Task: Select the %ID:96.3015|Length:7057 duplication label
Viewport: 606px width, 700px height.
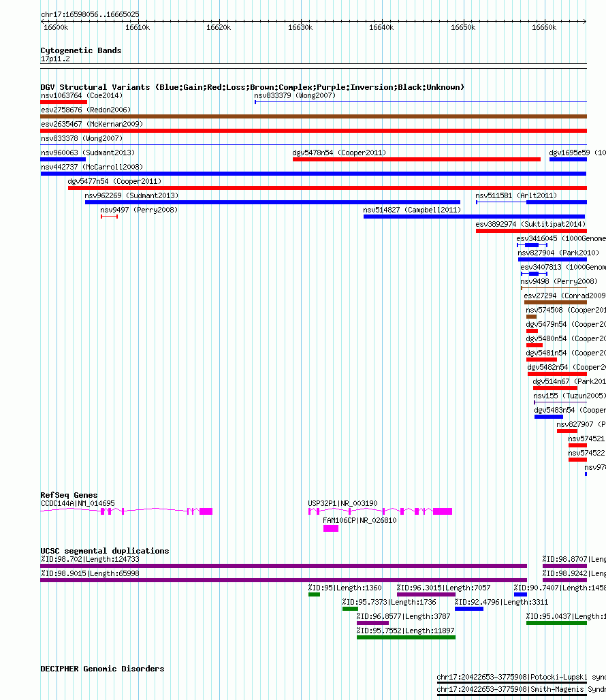Action: (x=443, y=588)
